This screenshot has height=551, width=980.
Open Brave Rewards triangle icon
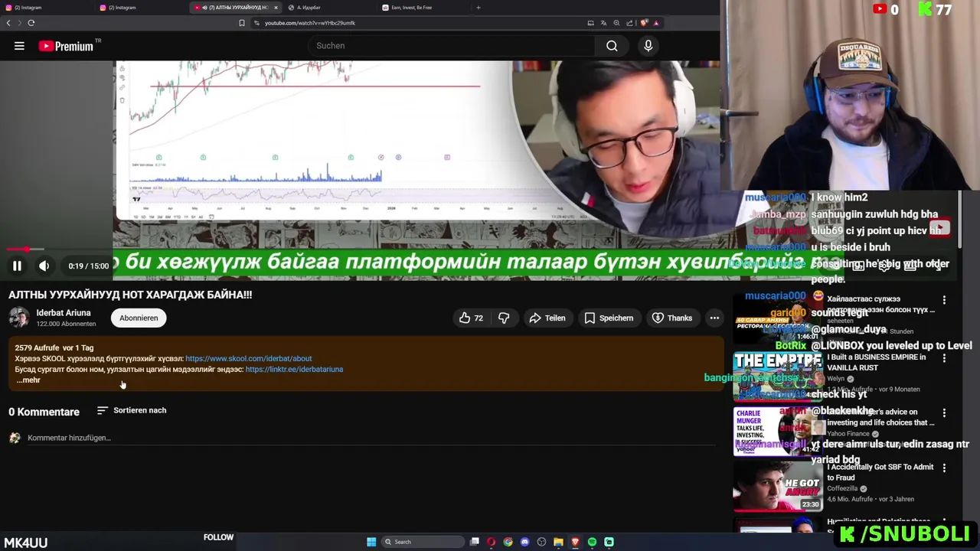pos(656,23)
